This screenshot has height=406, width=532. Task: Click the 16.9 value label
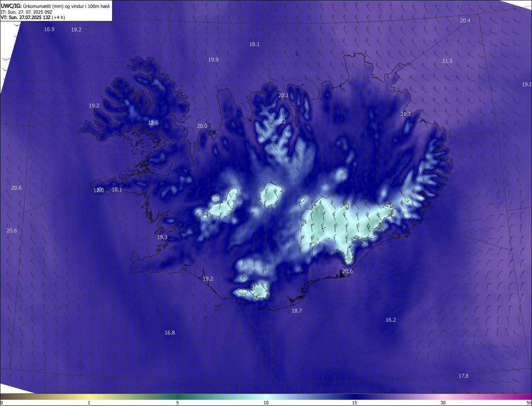click(x=49, y=29)
